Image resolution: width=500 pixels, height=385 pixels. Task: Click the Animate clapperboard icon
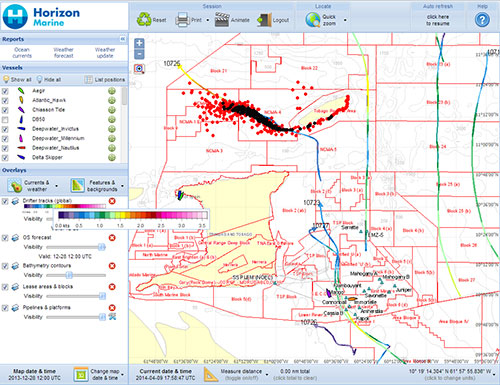click(222, 20)
